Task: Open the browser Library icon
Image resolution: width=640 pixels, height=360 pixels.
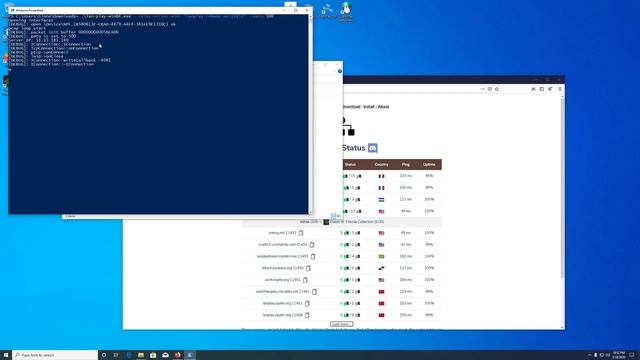Action: pyautogui.click(x=533, y=89)
